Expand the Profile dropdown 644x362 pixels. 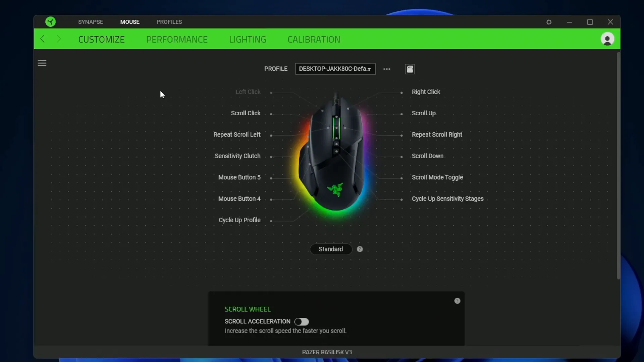pyautogui.click(x=335, y=69)
